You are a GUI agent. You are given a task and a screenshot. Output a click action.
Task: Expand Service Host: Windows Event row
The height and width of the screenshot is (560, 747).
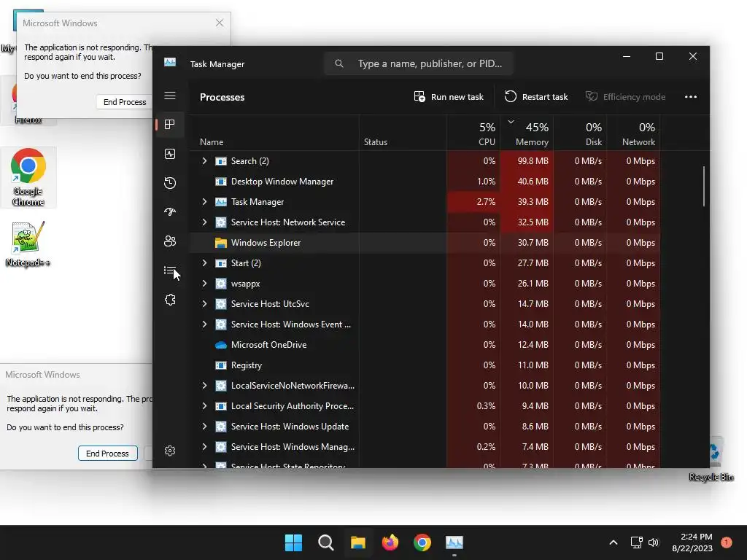(x=204, y=324)
